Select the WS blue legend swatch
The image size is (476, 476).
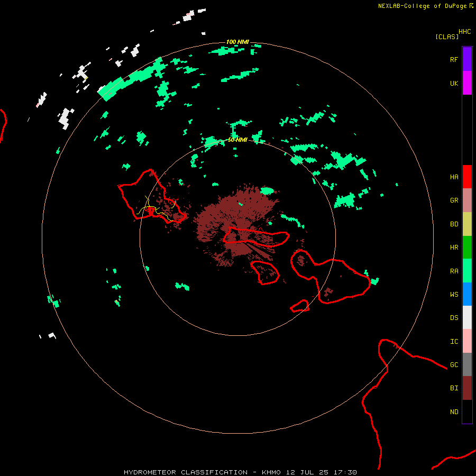pos(467,294)
